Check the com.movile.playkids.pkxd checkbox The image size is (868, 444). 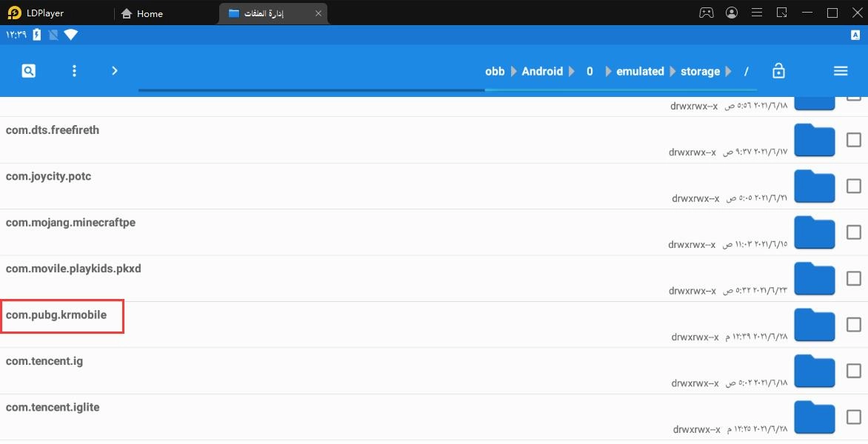pyautogui.click(x=853, y=278)
